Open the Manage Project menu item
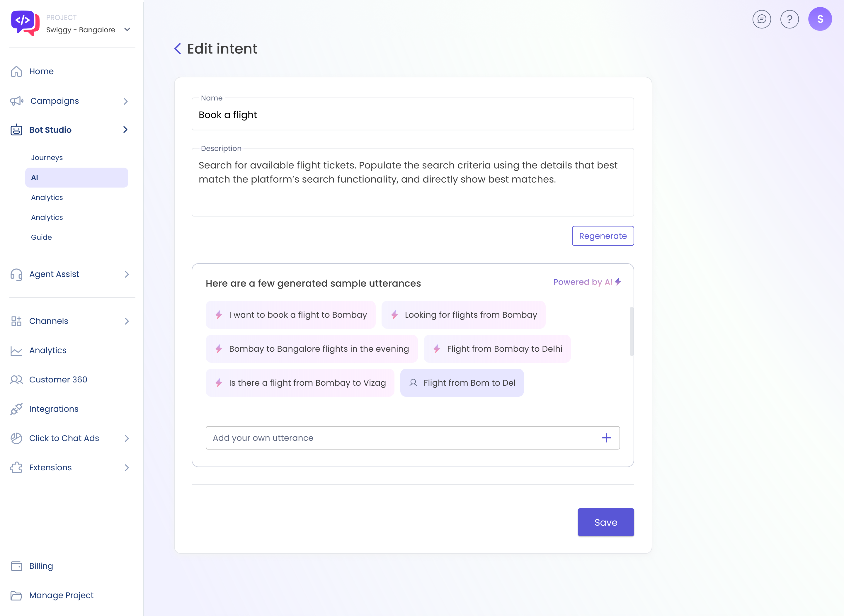Viewport: 844px width, 616px height. 61,595
